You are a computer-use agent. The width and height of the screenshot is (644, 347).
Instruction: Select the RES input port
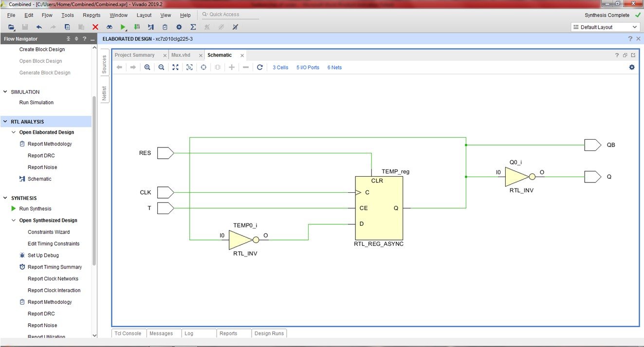pos(166,153)
